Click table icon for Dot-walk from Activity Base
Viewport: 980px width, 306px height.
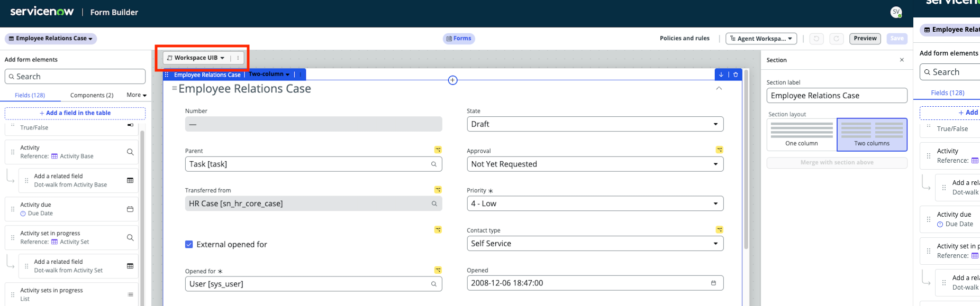click(x=130, y=181)
